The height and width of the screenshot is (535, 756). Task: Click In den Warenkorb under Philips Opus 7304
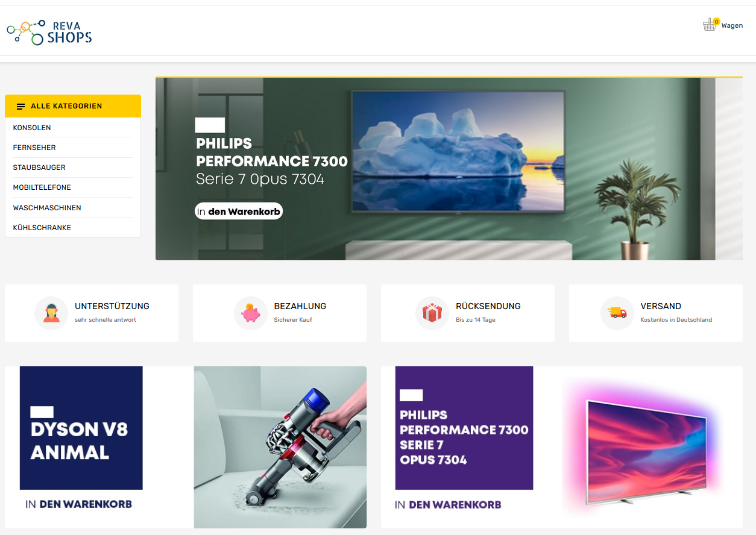click(x=448, y=505)
